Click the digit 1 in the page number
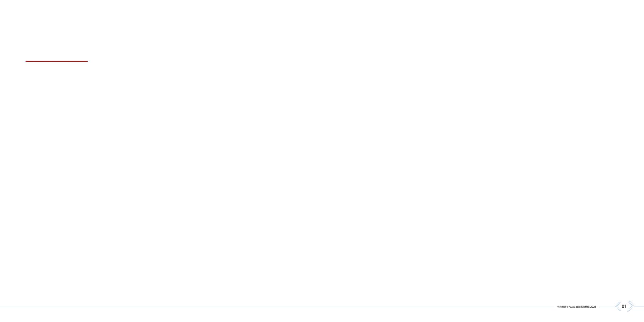644x322 pixels. pos(626,306)
